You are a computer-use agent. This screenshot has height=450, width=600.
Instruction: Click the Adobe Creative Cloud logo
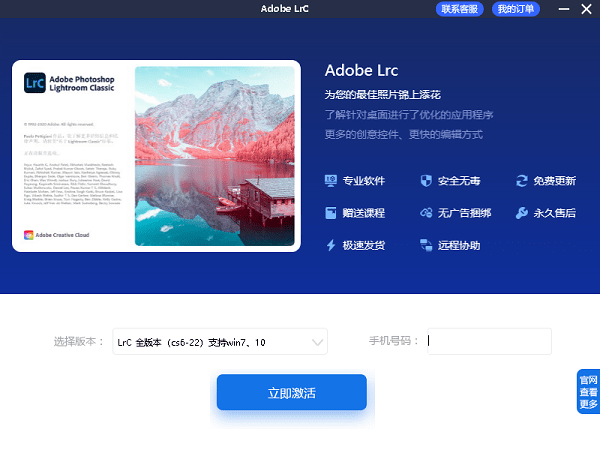(x=28, y=235)
